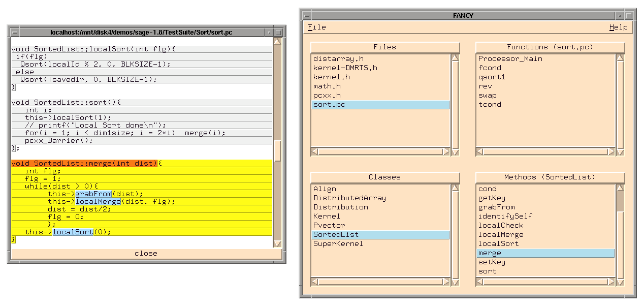Screen dimensions: 644x308
Task: Select math.h in the Files list
Action: coord(380,86)
